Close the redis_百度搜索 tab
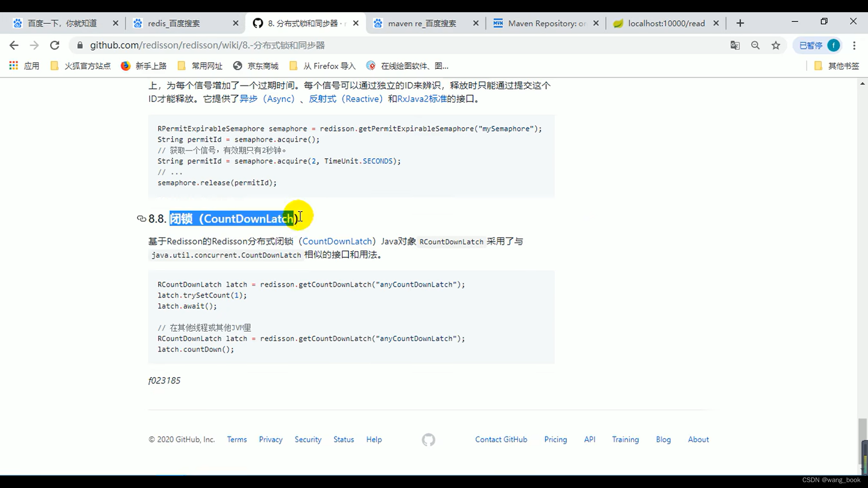The height and width of the screenshot is (488, 868). tap(236, 23)
